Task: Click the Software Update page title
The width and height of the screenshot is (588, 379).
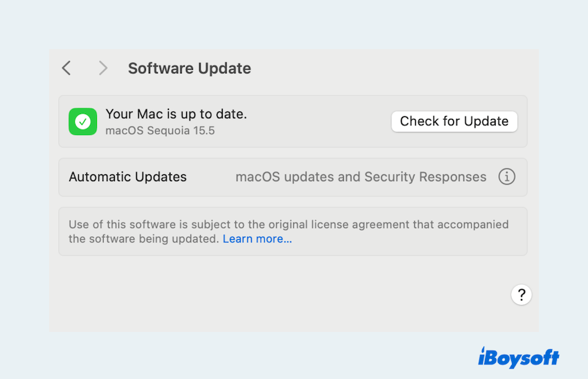Action: tap(190, 68)
